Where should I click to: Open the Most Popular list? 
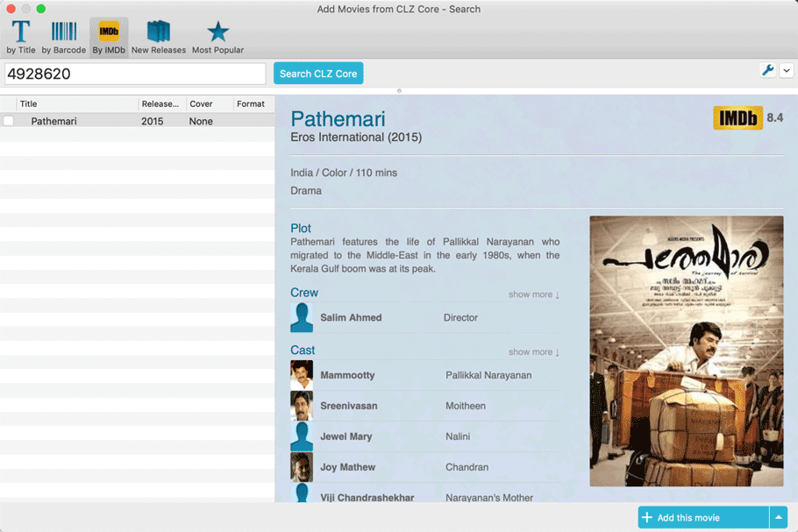[217, 37]
